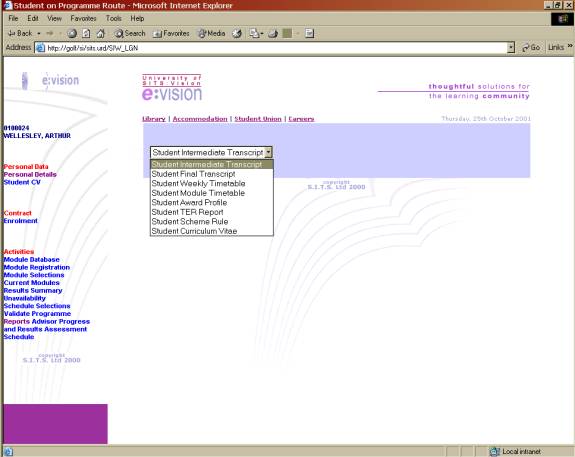Click the Refresh page icon
The width and height of the screenshot is (575, 457).
tap(86, 33)
